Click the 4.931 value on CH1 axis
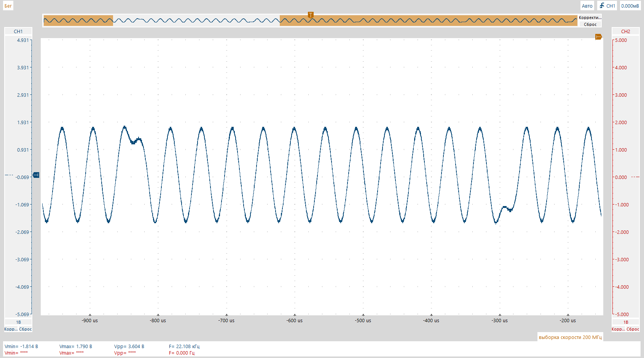644x358 pixels. point(23,40)
